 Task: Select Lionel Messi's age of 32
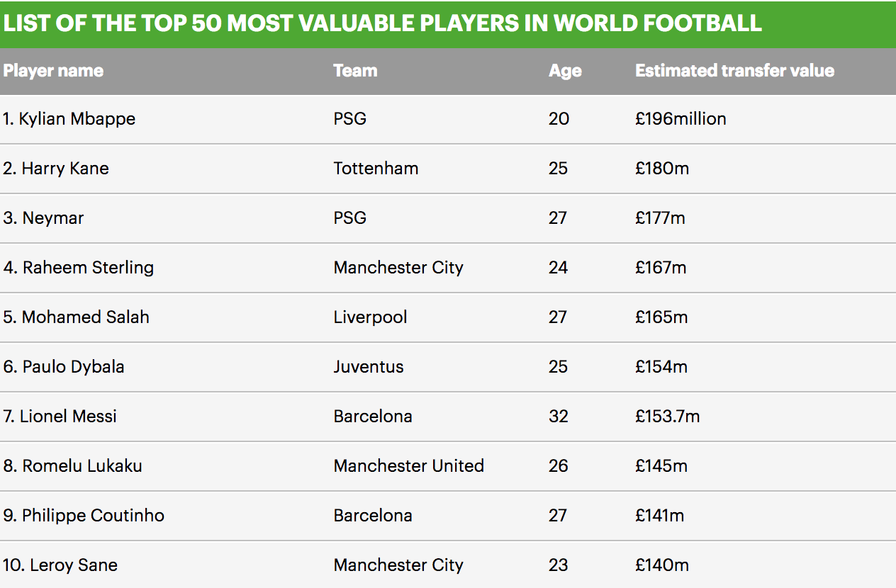pyautogui.click(x=559, y=417)
